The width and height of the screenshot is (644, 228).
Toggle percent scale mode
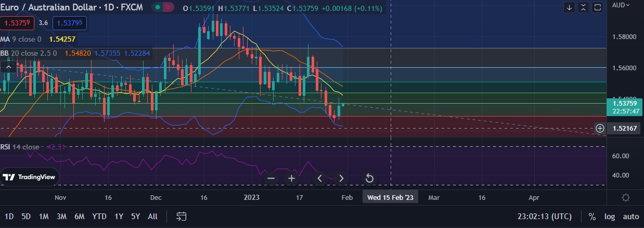tap(592, 217)
